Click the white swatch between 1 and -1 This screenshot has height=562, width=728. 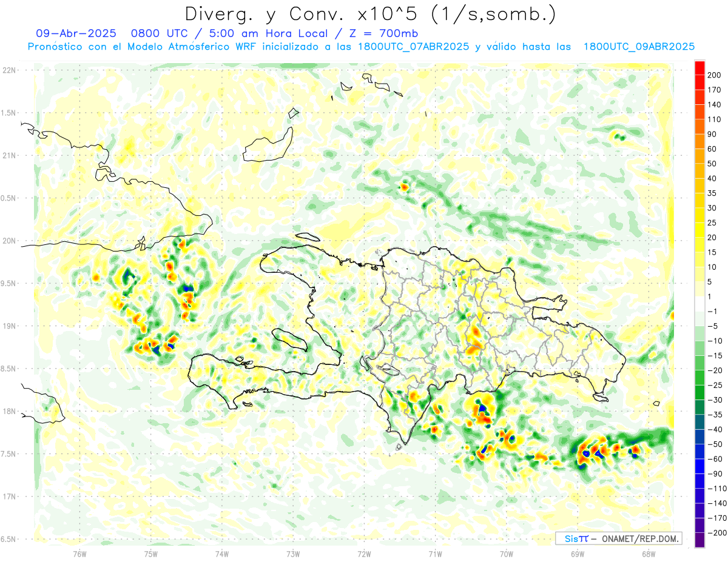point(699,304)
